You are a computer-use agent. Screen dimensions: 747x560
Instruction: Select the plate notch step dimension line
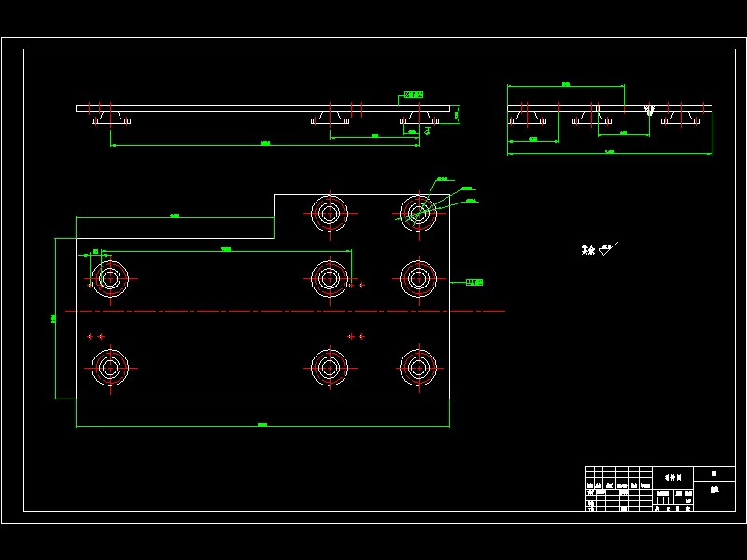click(175, 217)
